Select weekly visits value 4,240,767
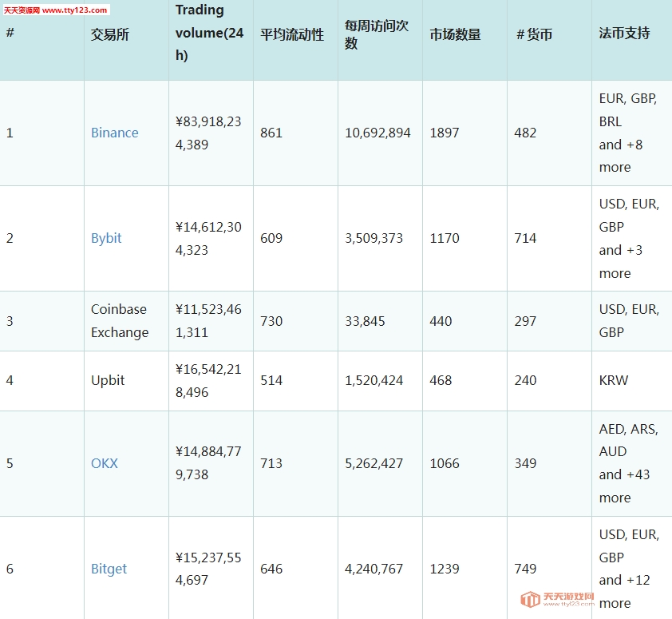Viewport: 672px width, 619px height. click(x=374, y=569)
